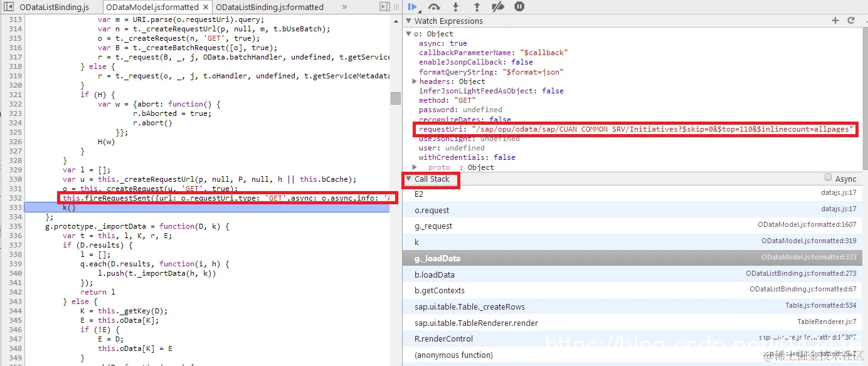Image resolution: width=868 pixels, height=366 pixels.
Task: Open ODataModel.js:formatted:319 source link
Action: [x=809, y=241]
